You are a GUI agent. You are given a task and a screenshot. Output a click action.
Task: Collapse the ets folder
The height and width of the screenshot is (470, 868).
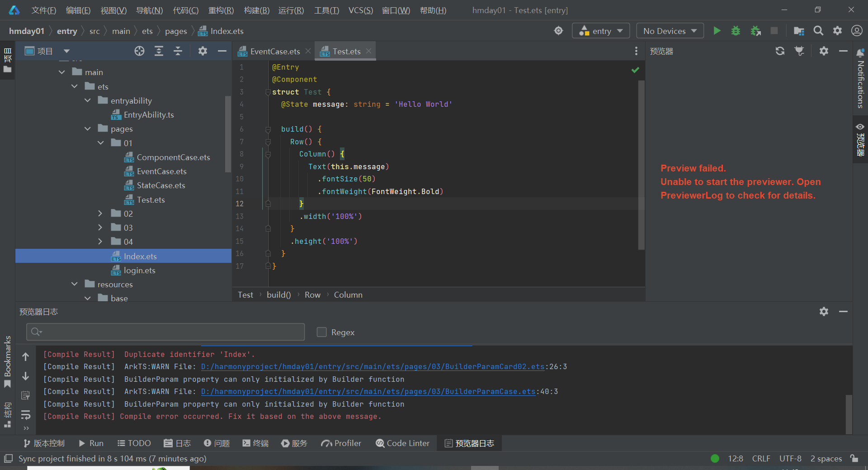(75, 86)
